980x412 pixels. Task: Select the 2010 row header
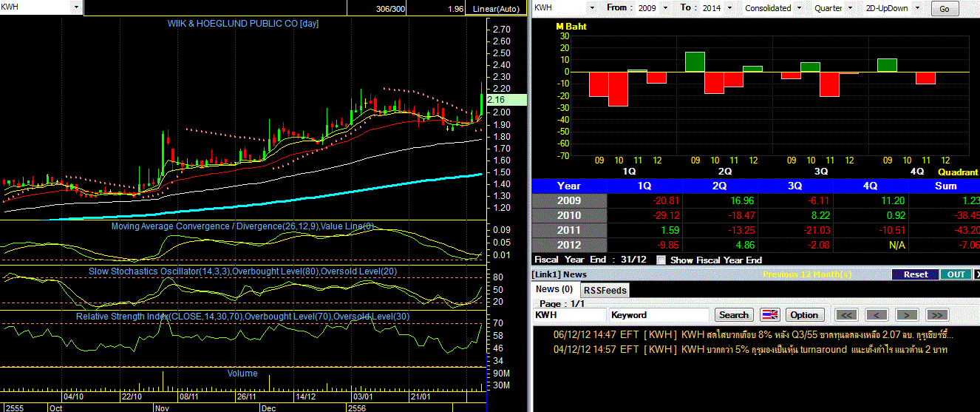569,215
